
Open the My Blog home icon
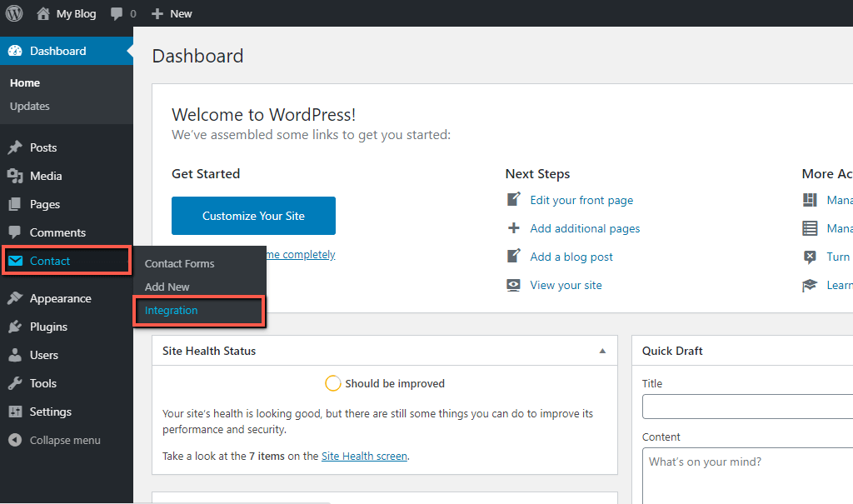(43, 13)
